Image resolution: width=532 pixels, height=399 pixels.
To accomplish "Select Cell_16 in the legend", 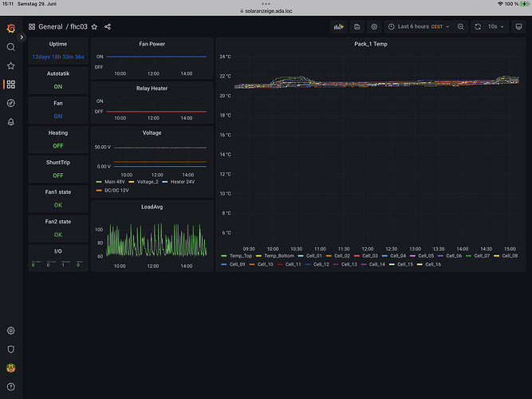I will [433, 264].
